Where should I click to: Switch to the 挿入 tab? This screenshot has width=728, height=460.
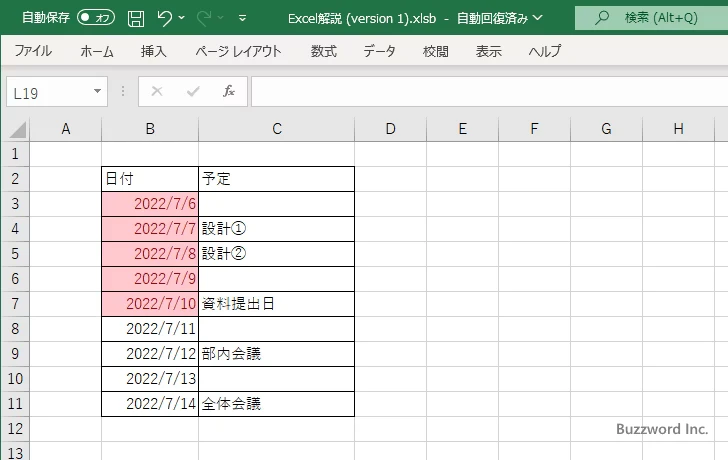[154, 51]
